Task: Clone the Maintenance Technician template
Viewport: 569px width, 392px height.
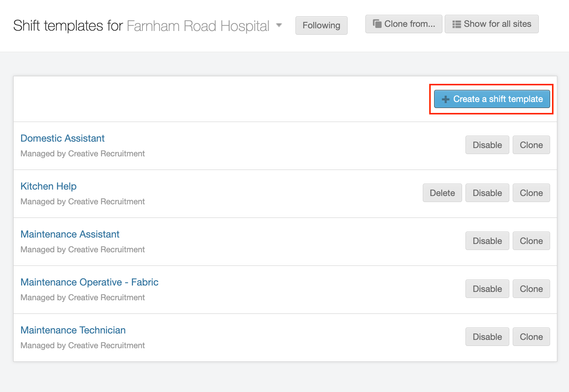Action: 531,337
